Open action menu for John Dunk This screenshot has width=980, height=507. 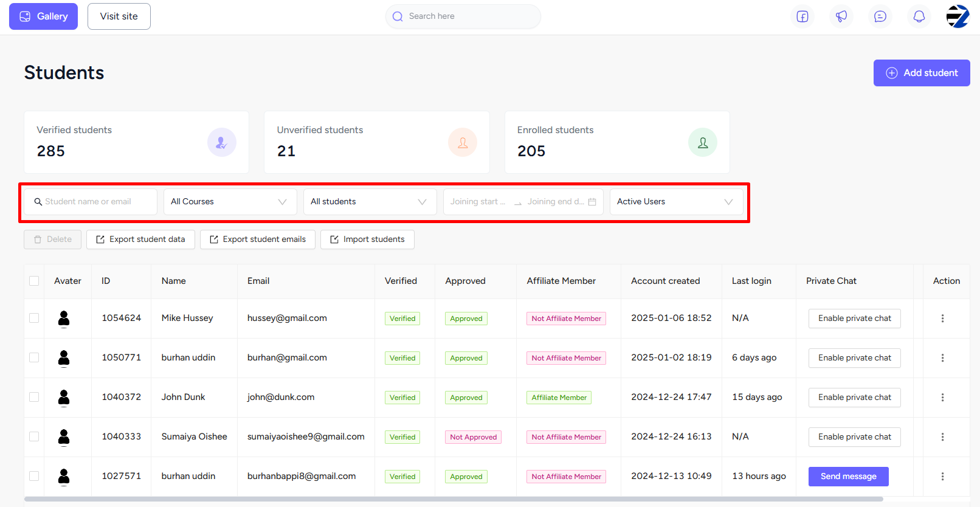pos(943,398)
